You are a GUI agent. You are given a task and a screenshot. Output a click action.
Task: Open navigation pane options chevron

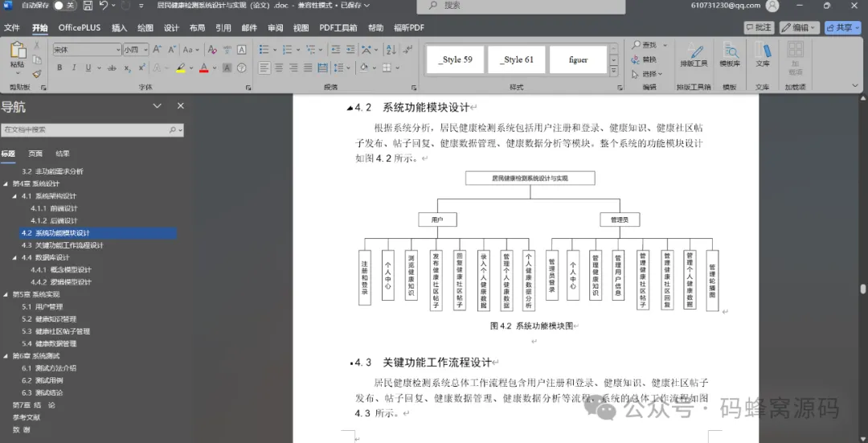pyautogui.click(x=158, y=106)
